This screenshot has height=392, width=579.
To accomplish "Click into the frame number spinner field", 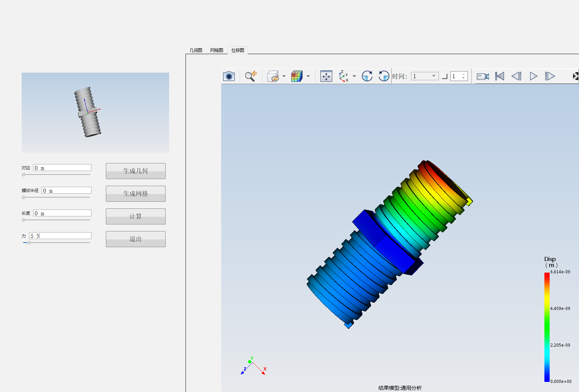I will point(456,76).
